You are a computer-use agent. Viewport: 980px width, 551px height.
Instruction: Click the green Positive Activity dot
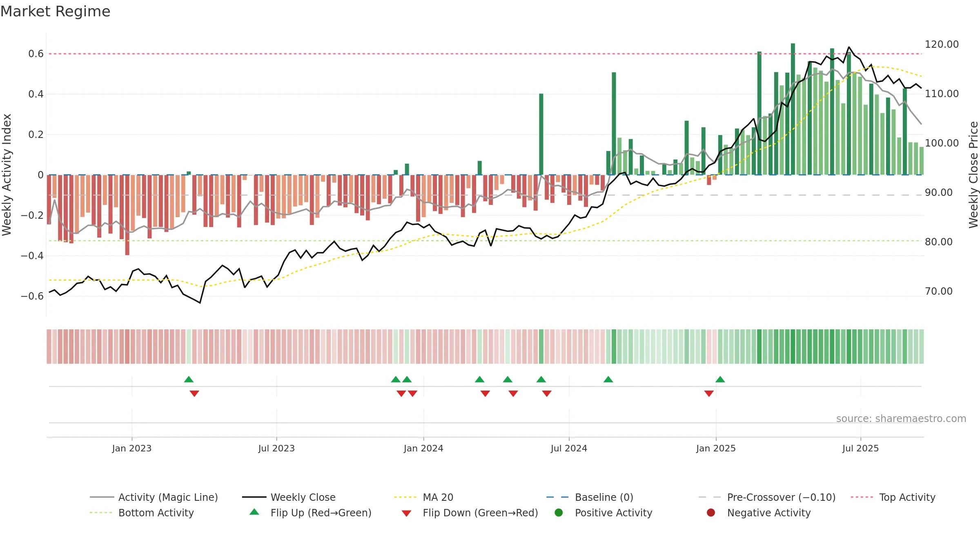559,512
